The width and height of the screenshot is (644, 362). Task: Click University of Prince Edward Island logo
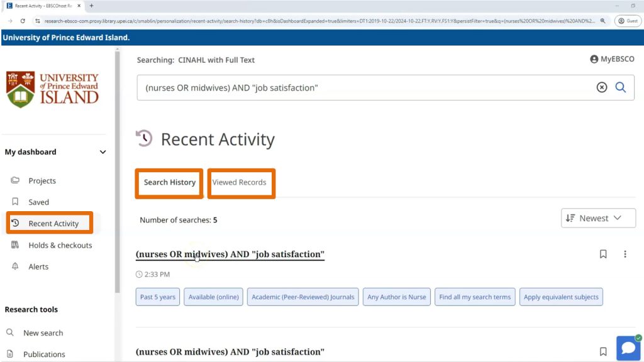click(53, 89)
